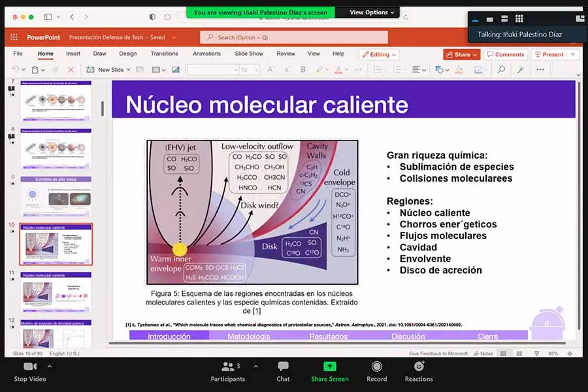Open the Share dropdown button
Viewport: 588px width, 392px height.
(462, 54)
